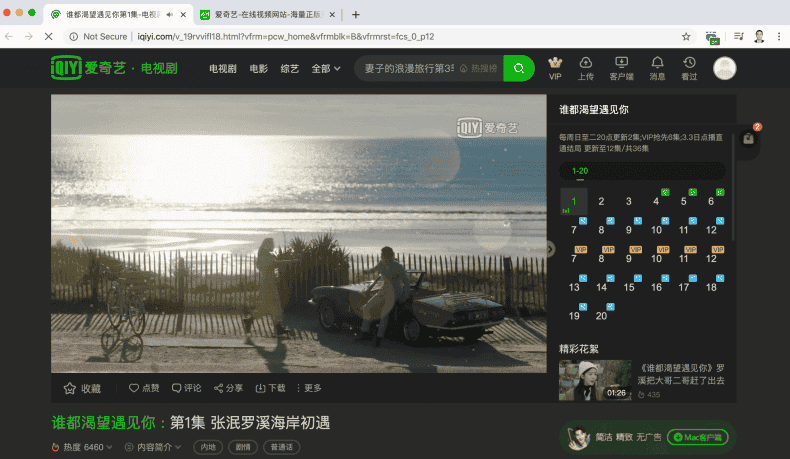Like the video with 点赞 heart

[x=144, y=388]
